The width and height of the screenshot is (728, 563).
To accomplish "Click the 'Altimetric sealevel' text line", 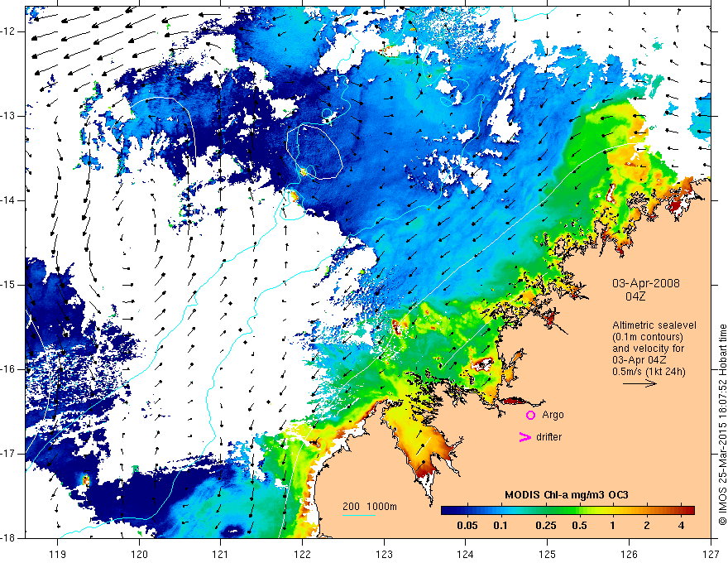I will coord(654,325).
